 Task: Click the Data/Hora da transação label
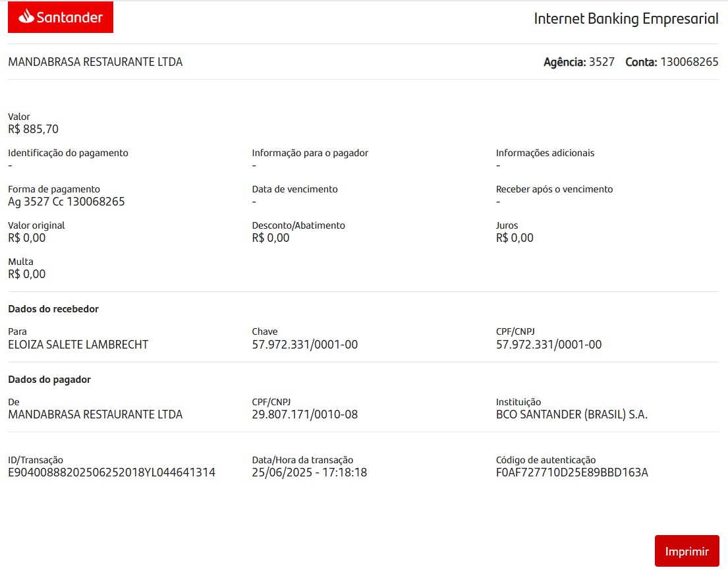pos(302,460)
